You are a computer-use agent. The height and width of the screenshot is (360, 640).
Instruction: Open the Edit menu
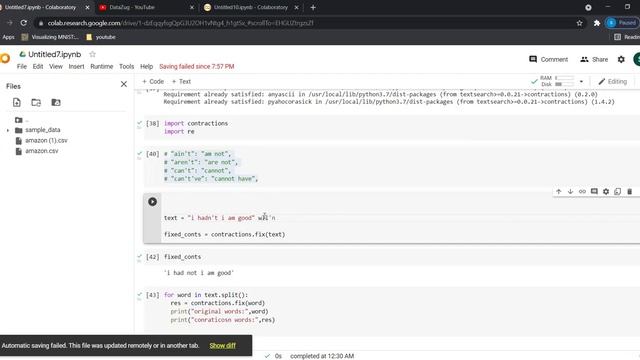tap(38, 67)
